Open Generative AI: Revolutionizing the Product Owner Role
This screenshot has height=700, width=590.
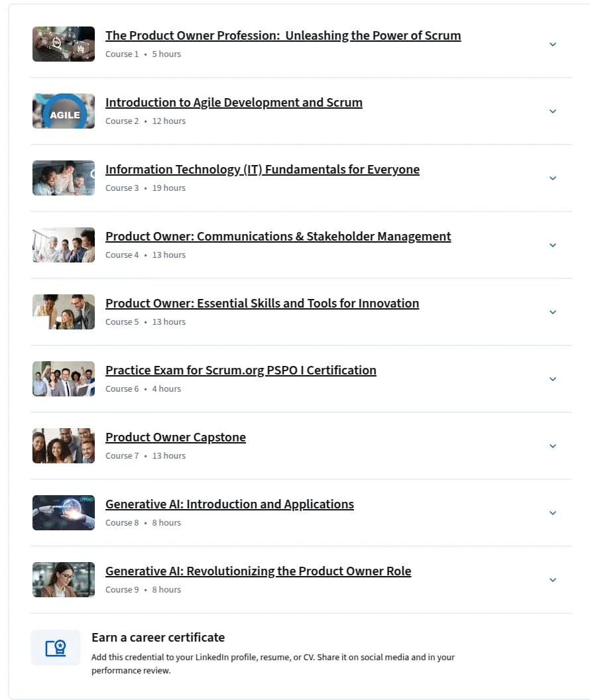(x=258, y=571)
